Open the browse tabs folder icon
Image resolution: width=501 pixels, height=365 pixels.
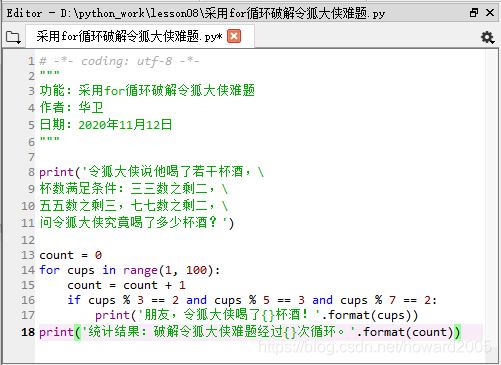(x=13, y=37)
